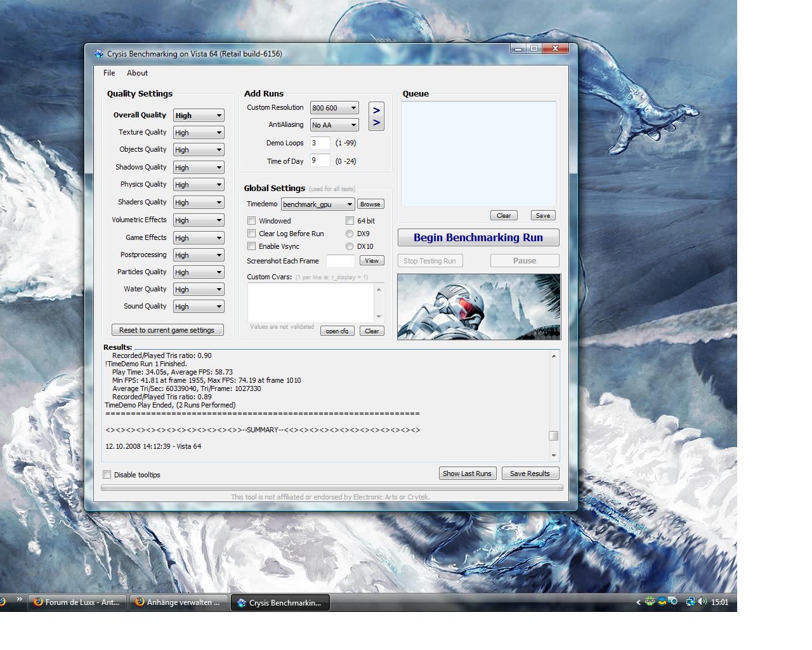This screenshot has width=812, height=650.
Task: Expand the Shadows Quality dropdown
Action: coord(199,168)
